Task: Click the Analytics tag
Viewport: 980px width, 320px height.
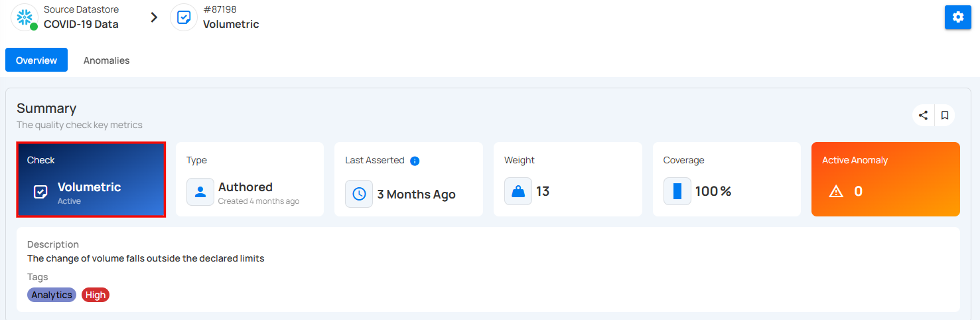Action: click(52, 295)
